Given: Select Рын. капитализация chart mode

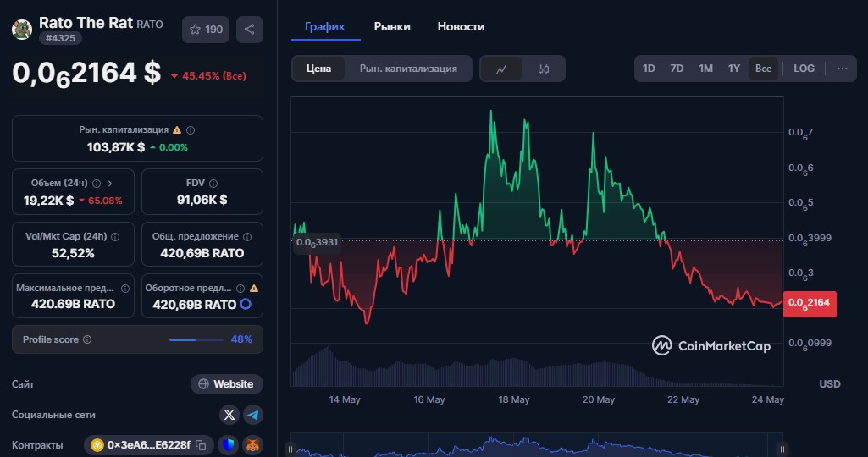Looking at the screenshot, I should (x=408, y=69).
